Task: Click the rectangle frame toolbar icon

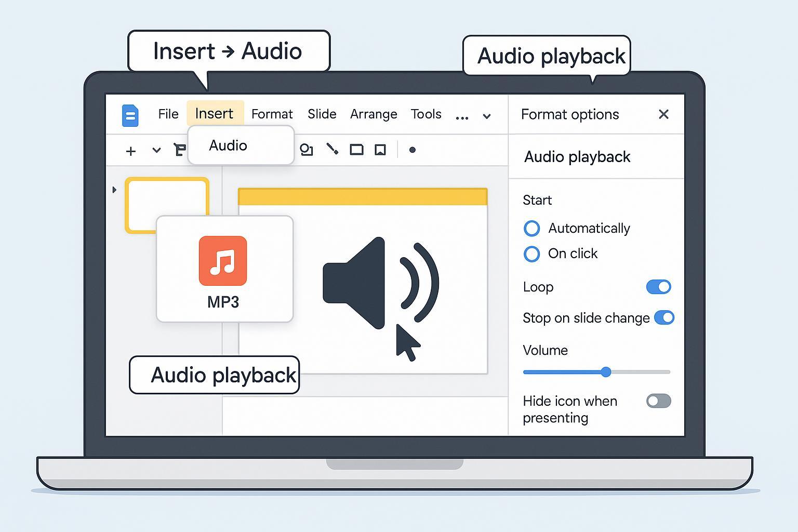Action: 356,150
